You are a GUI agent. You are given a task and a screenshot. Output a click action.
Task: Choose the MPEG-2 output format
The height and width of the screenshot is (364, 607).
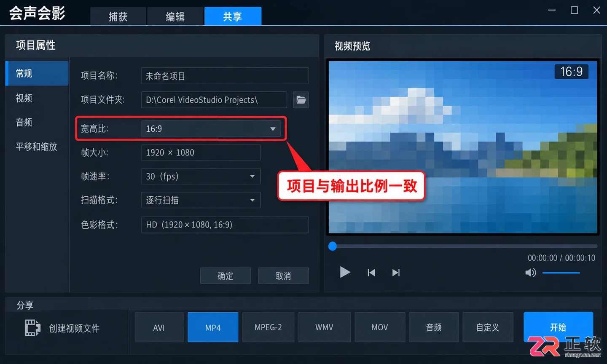click(x=268, y=327)
